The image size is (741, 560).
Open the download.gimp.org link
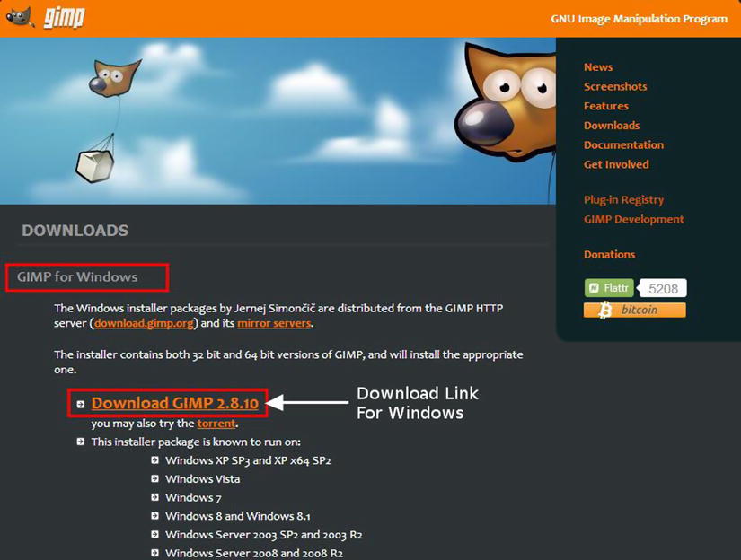tap(144, 323)
